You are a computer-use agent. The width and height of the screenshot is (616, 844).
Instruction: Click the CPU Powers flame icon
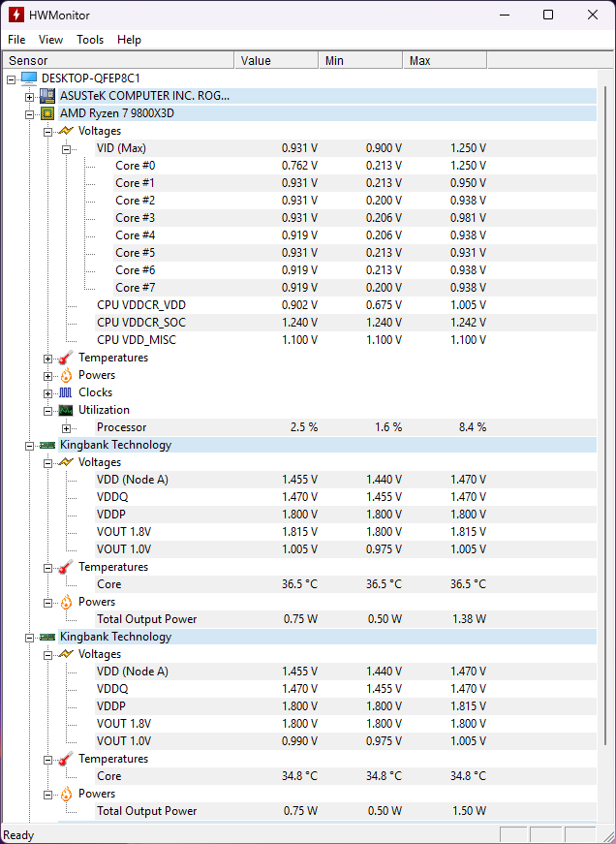(66, 375)
